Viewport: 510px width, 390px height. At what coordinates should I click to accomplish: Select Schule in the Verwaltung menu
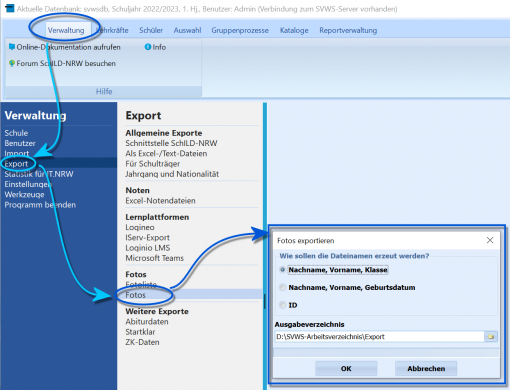(x=16, y=133)
